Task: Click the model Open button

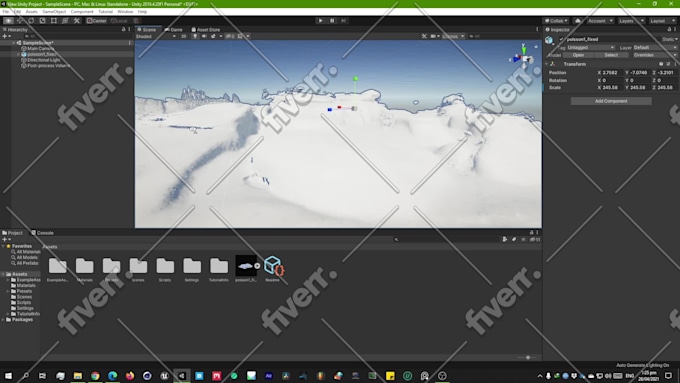Action: [x=578, y=55]
